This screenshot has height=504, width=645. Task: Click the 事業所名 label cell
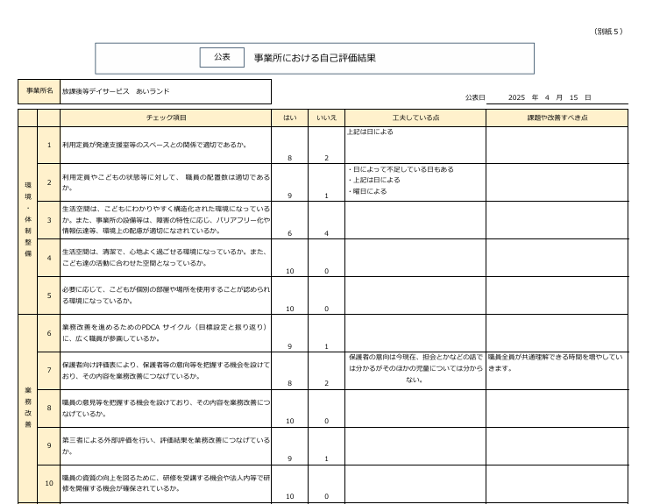[39, 91]
